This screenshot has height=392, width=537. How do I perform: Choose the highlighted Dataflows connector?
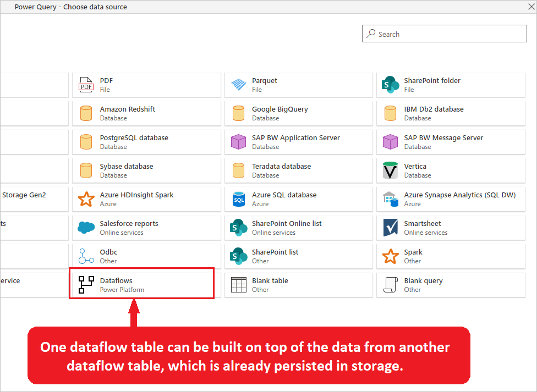pyautogui.click(x=141, y=284)
